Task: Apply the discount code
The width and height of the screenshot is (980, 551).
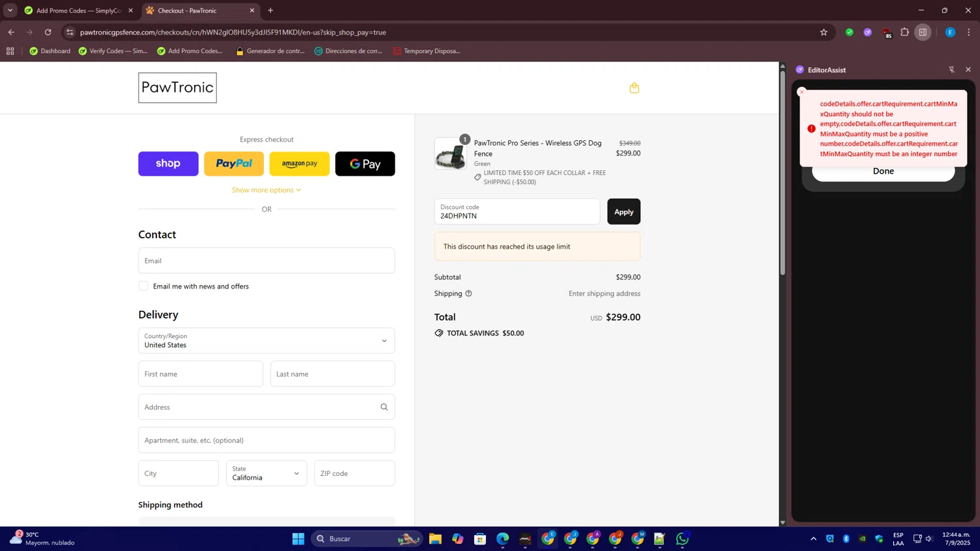Action: pyautogui.click(x=623, y=212)
